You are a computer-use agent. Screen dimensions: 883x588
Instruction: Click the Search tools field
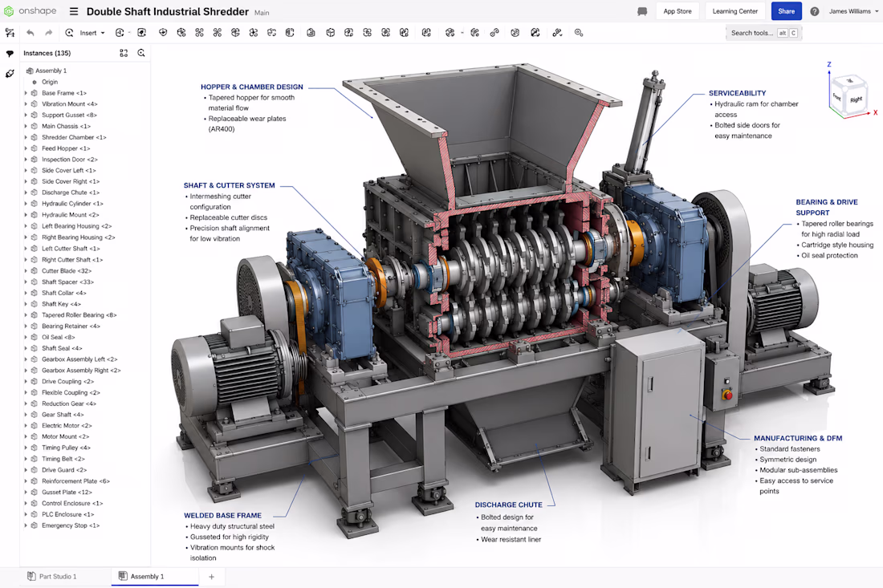click(763, 33)
